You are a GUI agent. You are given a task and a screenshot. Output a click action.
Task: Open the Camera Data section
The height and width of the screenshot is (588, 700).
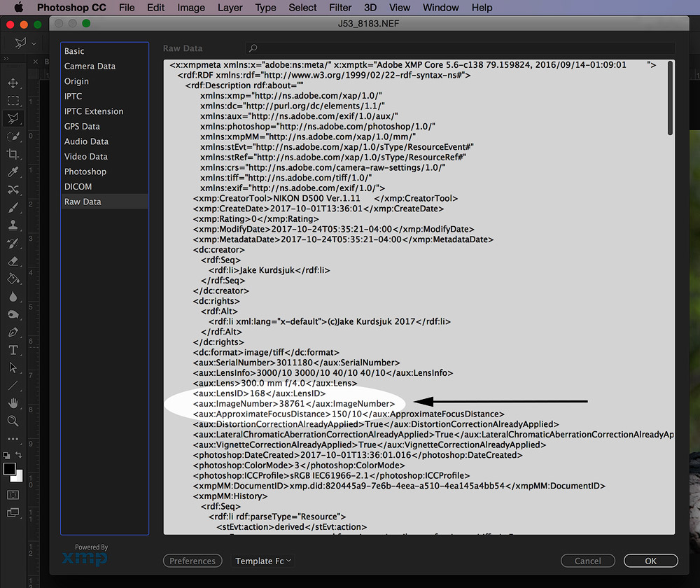tap(90, 66)
